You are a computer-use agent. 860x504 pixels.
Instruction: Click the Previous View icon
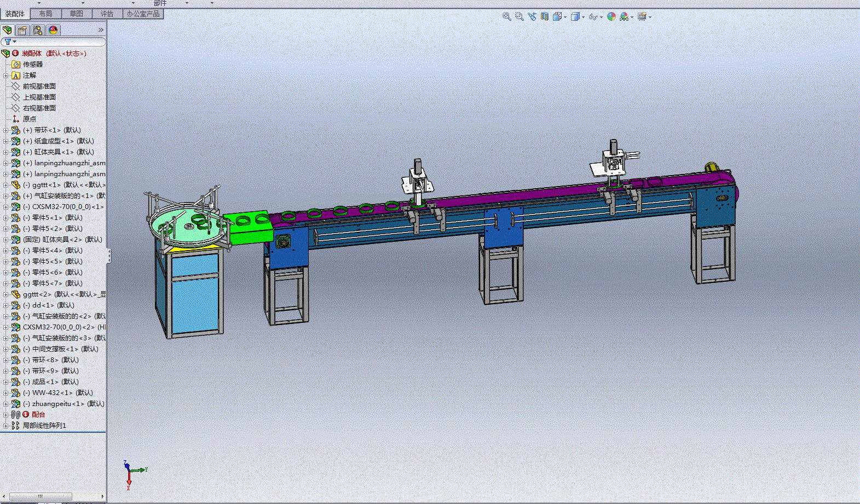[x=532, y=17]
